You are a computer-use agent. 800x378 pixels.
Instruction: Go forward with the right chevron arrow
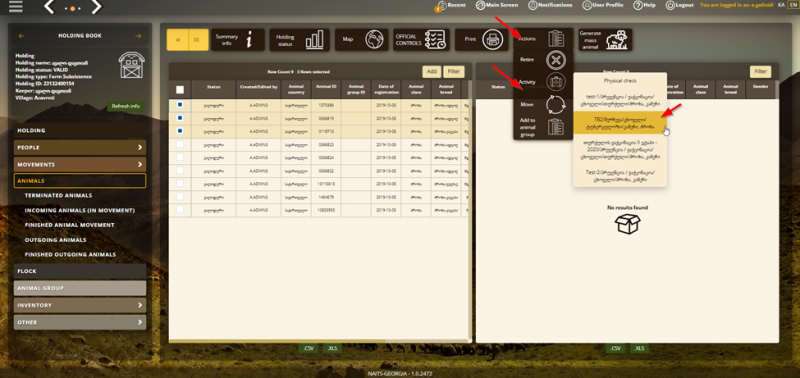[x=96, y=7]
